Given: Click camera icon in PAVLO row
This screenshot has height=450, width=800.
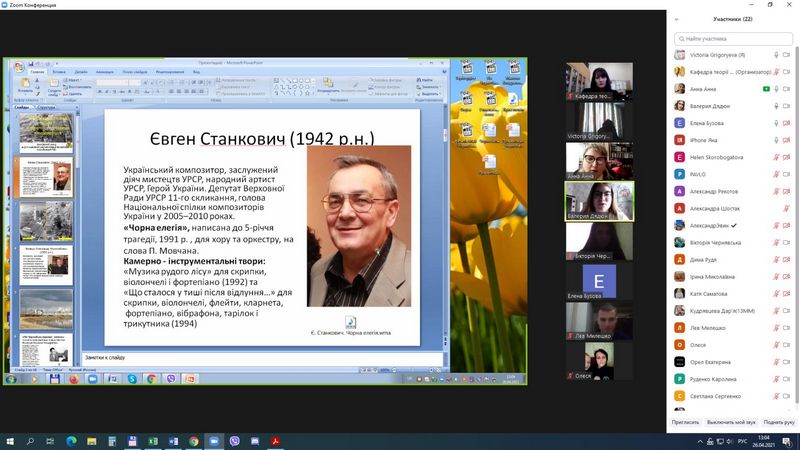Looking at the screenshot, I should click(x=786, y=174).
